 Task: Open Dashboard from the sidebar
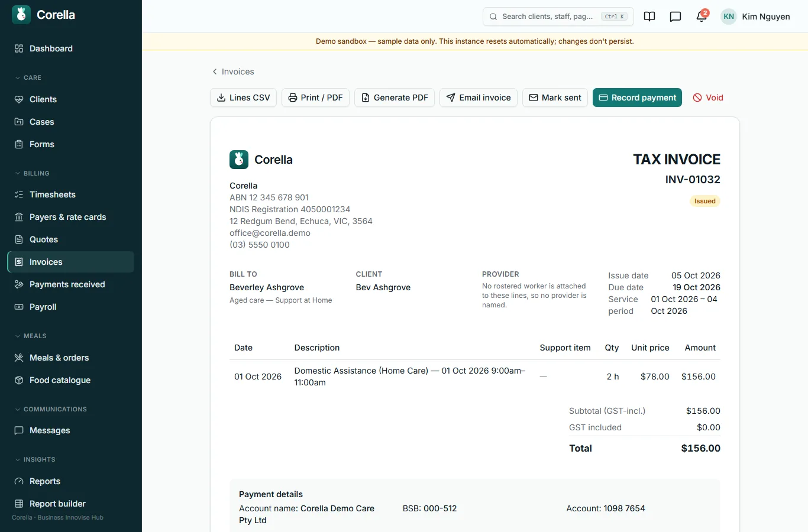coord(71,48)
